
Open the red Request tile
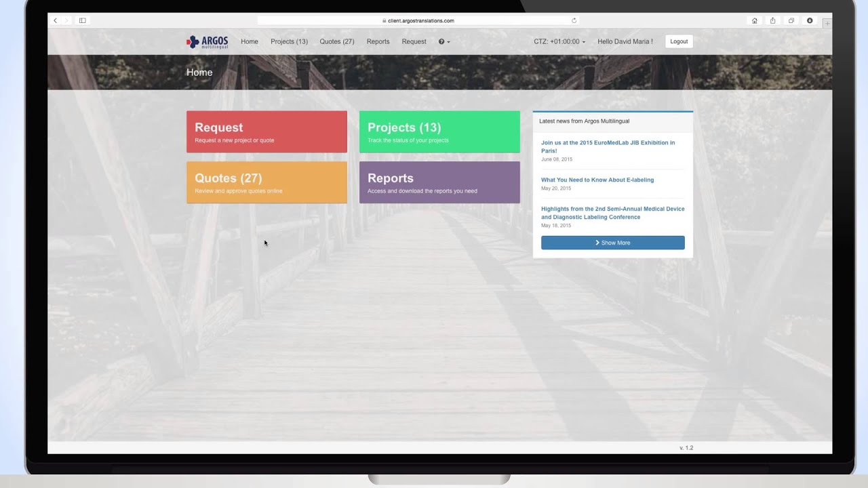[267, 132]
